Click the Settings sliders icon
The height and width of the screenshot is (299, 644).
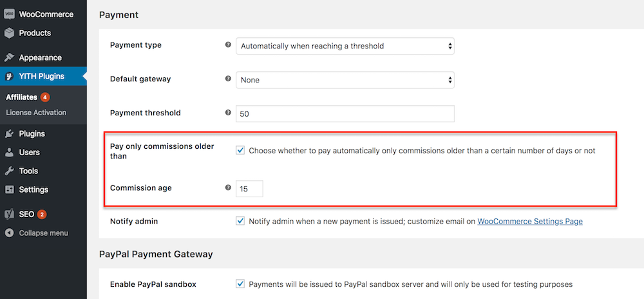click(x=9, y=190)
